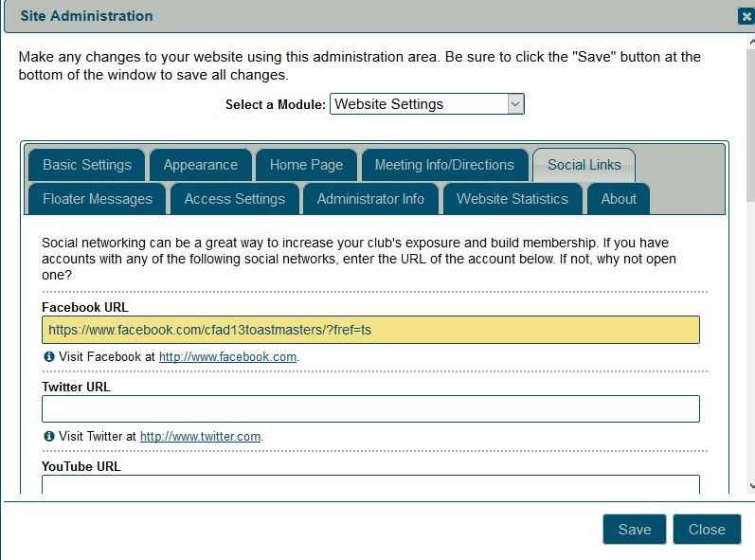755x560 pixels.
Task: Open the Administrator Info tab
Action: [370, 199]
